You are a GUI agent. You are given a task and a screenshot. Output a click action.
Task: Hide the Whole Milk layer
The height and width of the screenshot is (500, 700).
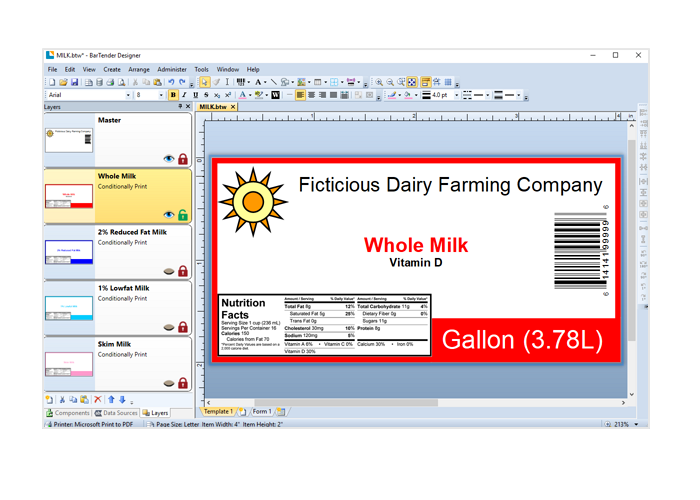(169, 215)
